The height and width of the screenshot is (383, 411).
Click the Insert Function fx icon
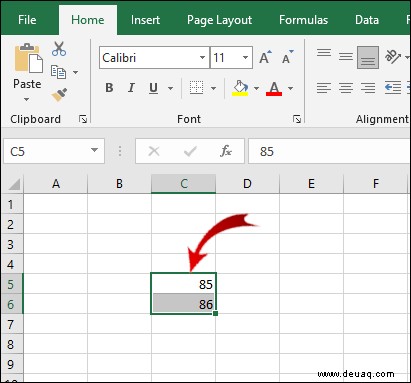click(x=226, y=151)
